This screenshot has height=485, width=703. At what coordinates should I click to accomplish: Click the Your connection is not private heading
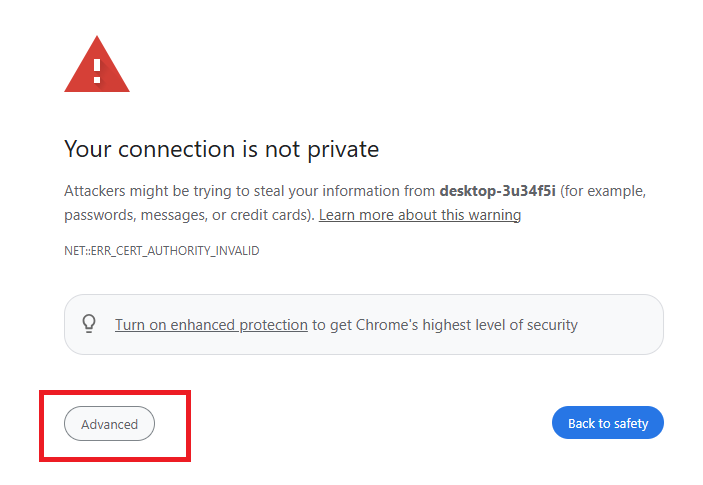(x=221, y=150)
